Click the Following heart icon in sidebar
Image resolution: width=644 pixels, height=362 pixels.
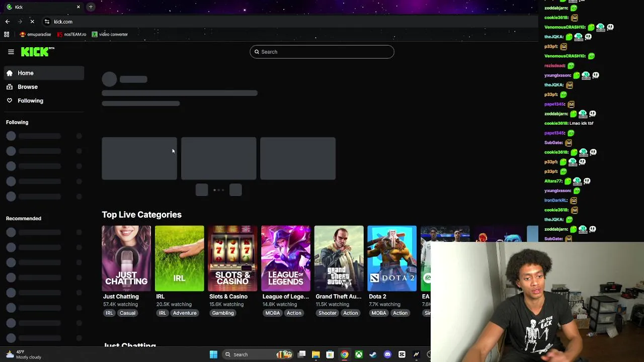point(10,101)
